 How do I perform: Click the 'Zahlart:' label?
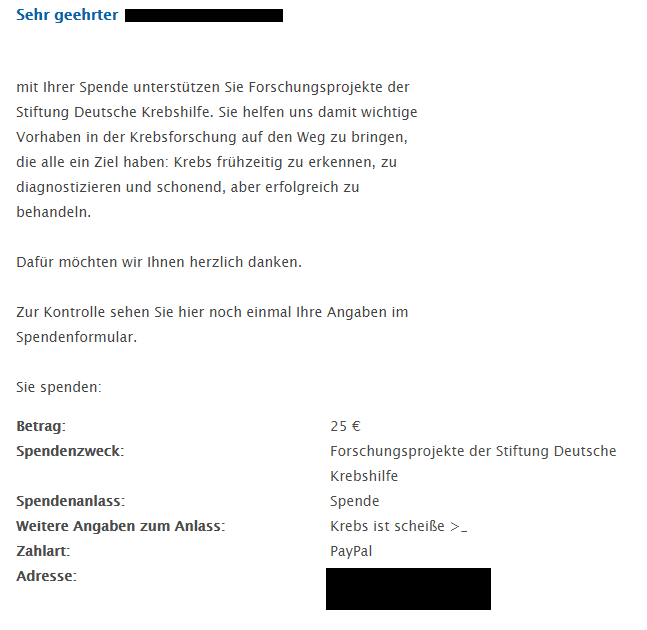pyautogui.click(x=43, y=551)
